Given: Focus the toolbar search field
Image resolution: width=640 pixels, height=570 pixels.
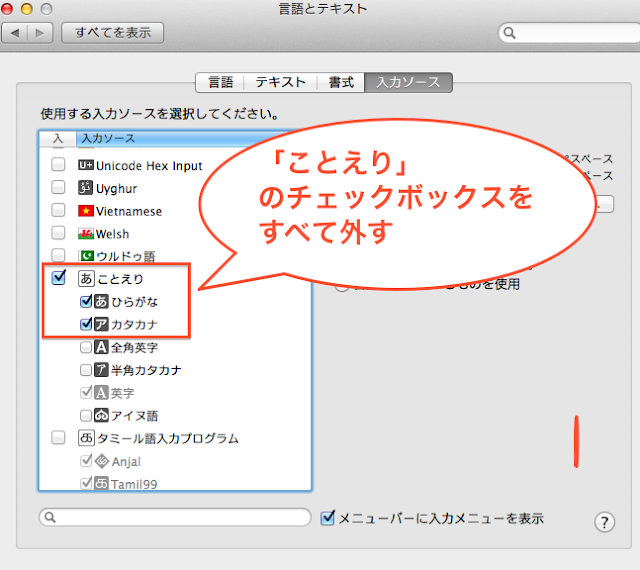Looking at the screenshot, I should tap(571, 33).
